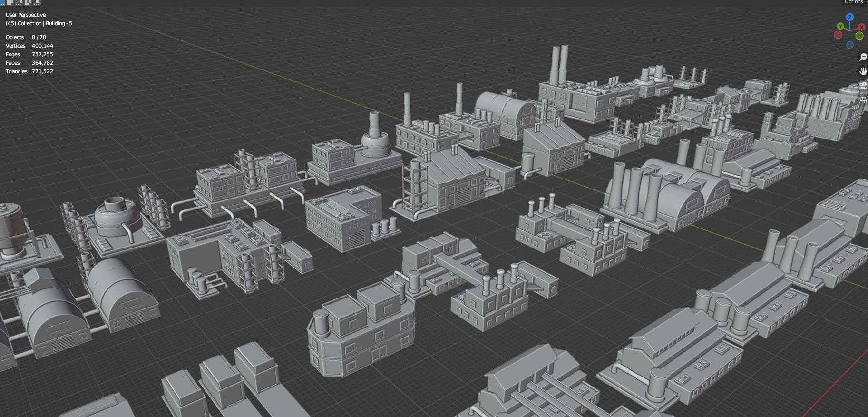Click the 'Vertices' statistics label

tap(15, 46)
